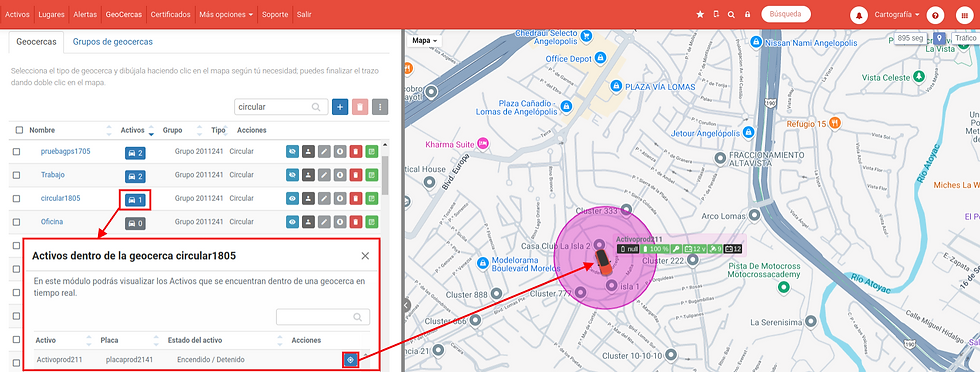Screen dimensions: 980x372
Task: Open the Certificados menu item
Action: tap(171, 14)
